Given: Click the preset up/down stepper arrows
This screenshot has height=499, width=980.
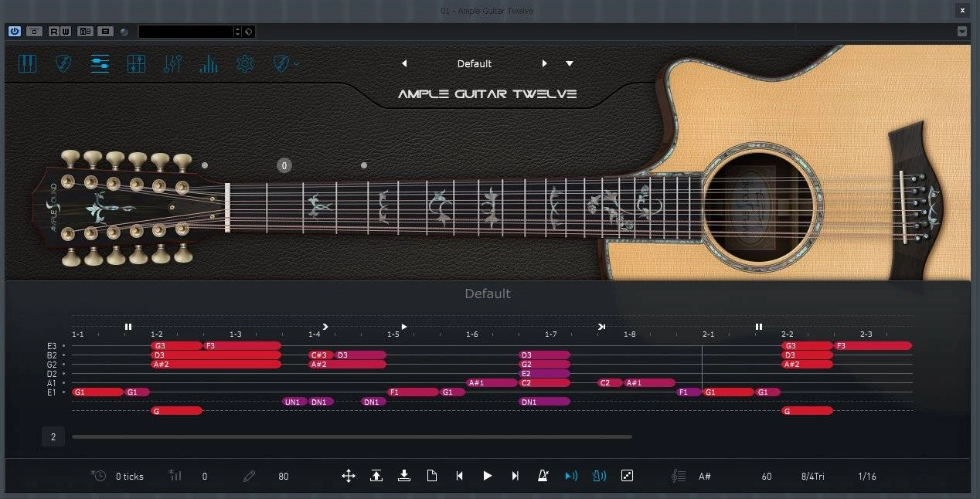Looking at the screenshot, I should [x=238, y=32].
